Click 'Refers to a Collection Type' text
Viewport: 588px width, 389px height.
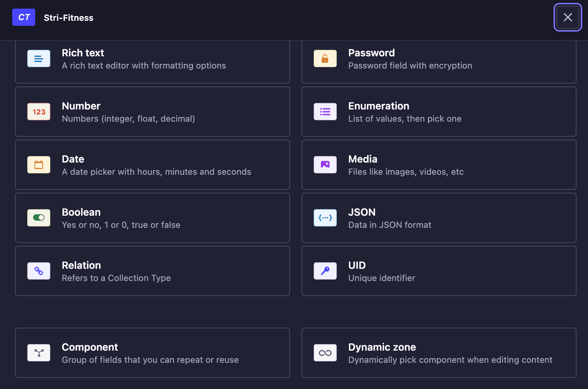tap(116, 278)
